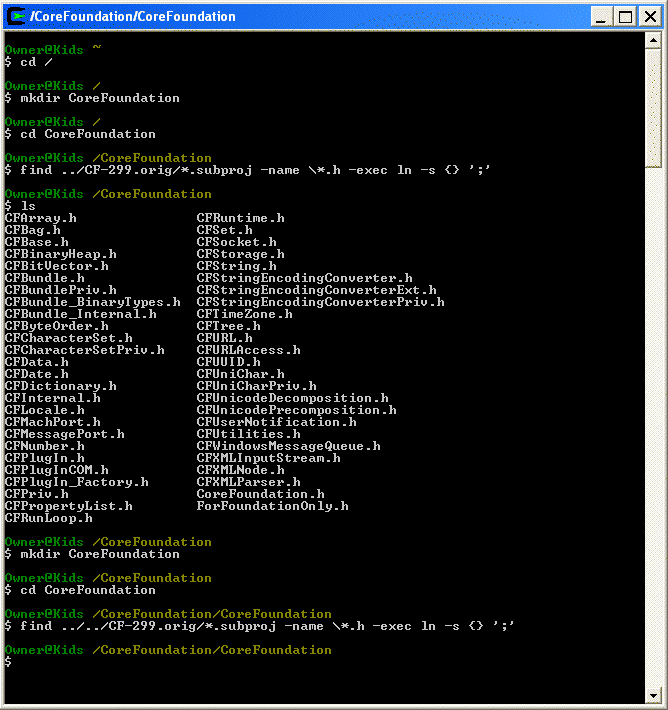Select CoreFoundation.h in the file listing
Viewport: 668px width, 710px height.
[x=260, y=494]
